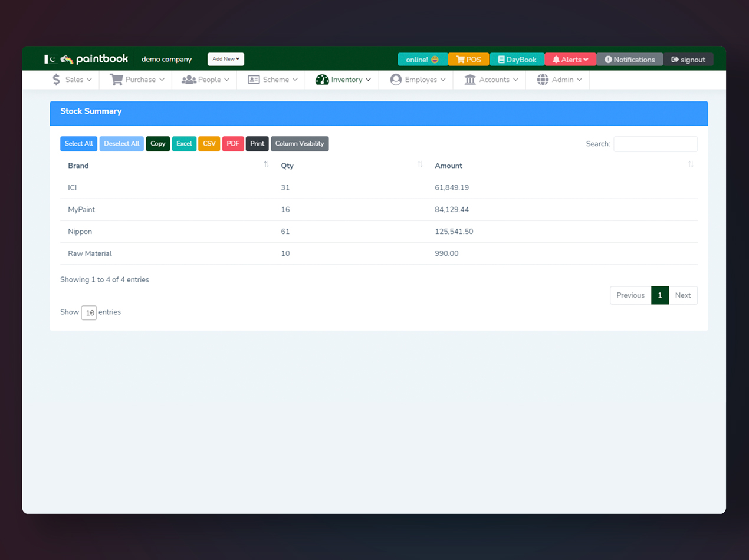The image size is (749, 560).
Task: Go to Previous page
Action: 630,295
